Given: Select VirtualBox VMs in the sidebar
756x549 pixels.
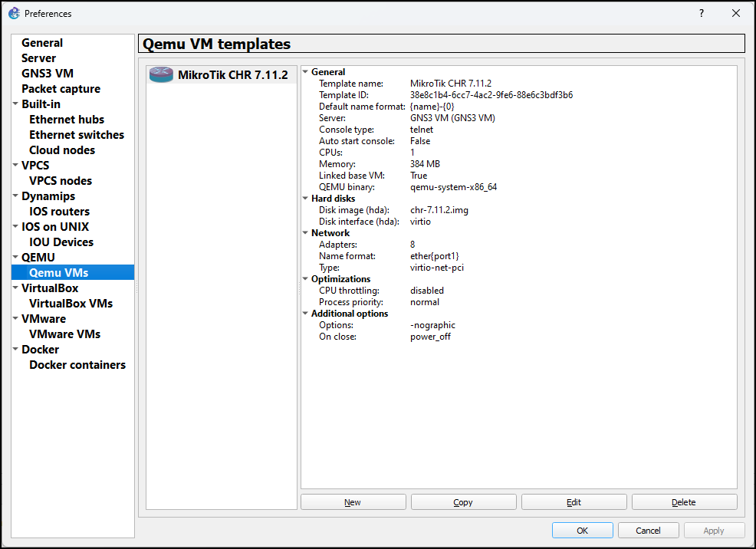Looking at the screenshot, I should pyautogui.click(x=71, y=304).
